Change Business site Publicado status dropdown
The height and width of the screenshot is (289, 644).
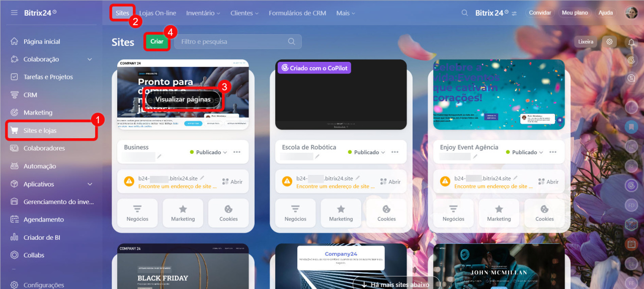pos(208,152)
